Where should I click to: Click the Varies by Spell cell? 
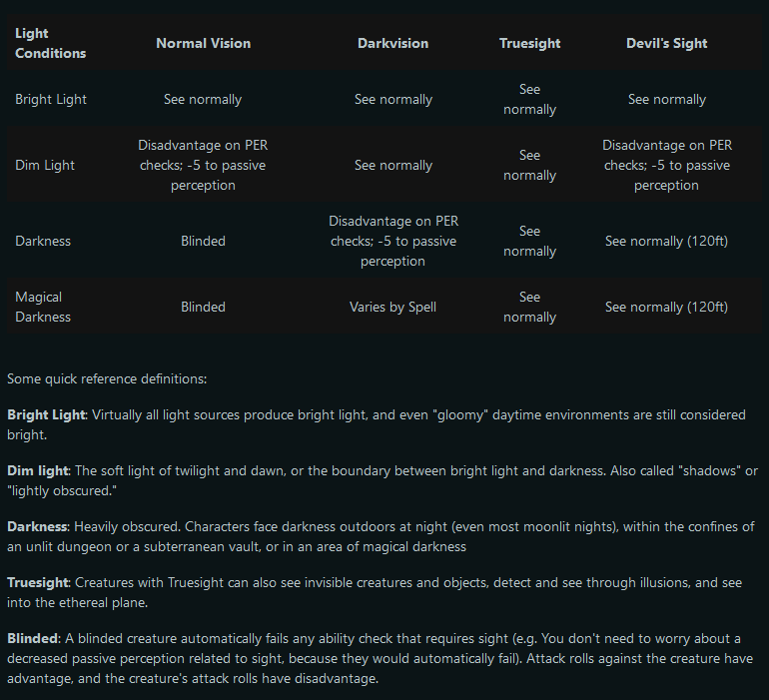point(392,307)
